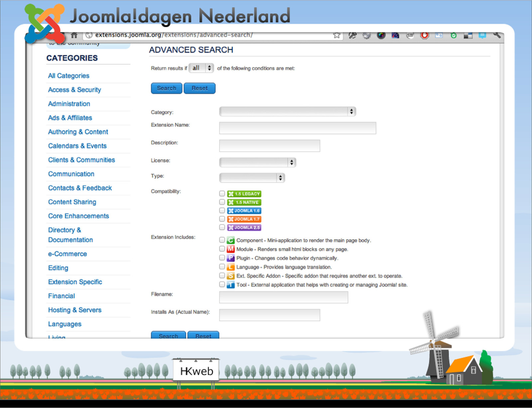Open Authoring & Content category
Viewport: 532px width, 410px height.
pyautogui.click(x=78, y=132)
